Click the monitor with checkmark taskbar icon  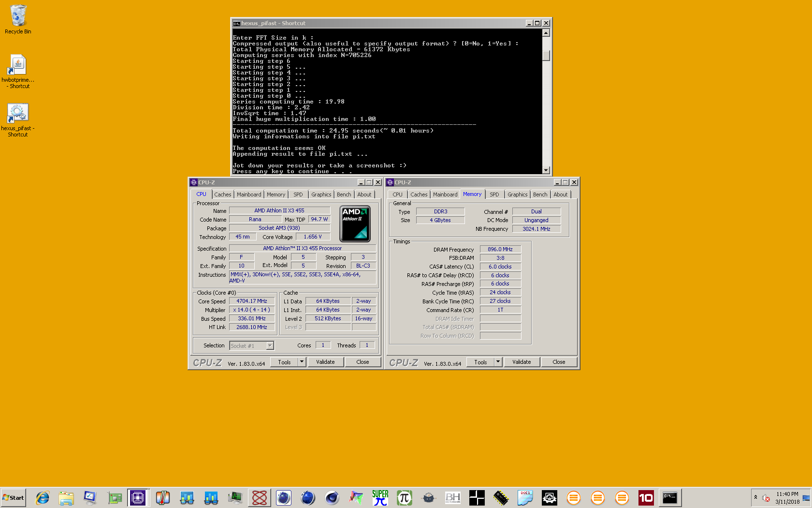point(90,497)
